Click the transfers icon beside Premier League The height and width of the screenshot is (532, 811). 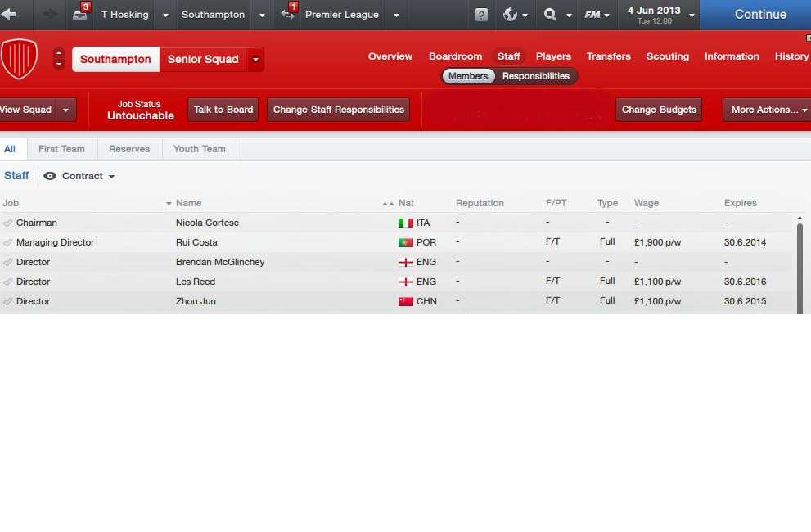pos(288,14)
